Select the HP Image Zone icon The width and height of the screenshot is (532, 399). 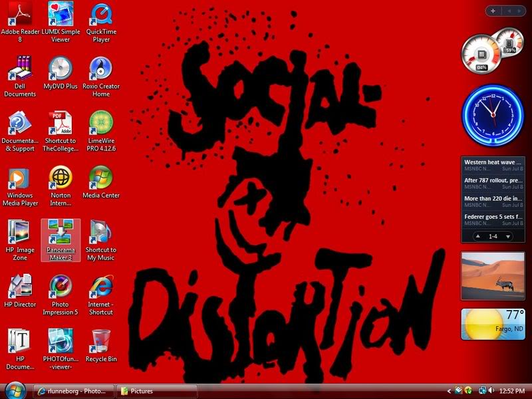point(20,240)
